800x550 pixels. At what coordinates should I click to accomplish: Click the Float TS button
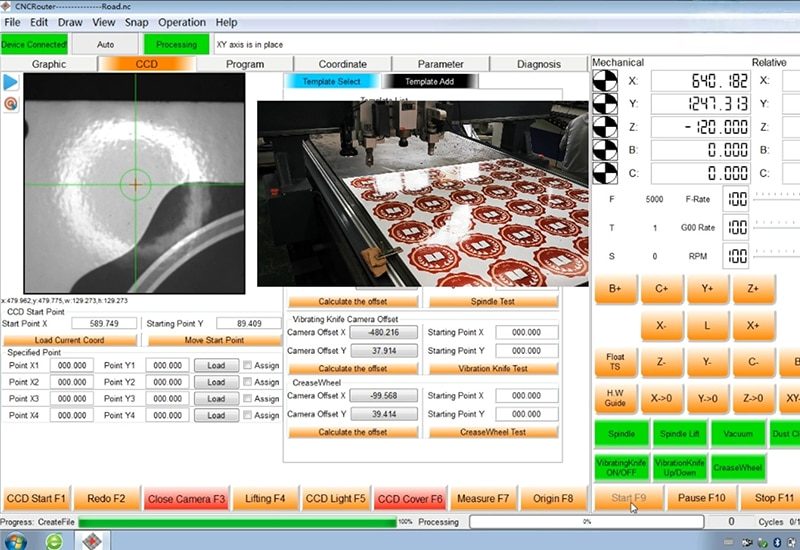click(x=615, y=362)
